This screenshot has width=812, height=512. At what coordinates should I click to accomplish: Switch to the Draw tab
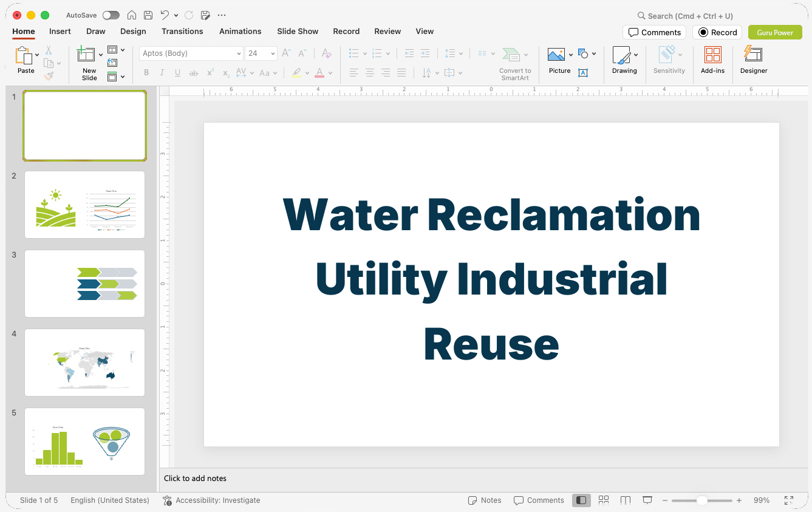[96, 31]
